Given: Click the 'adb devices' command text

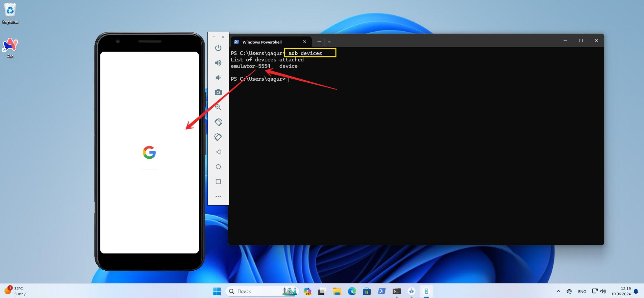Looking at the screenshot, I should [x=305, y=53].
